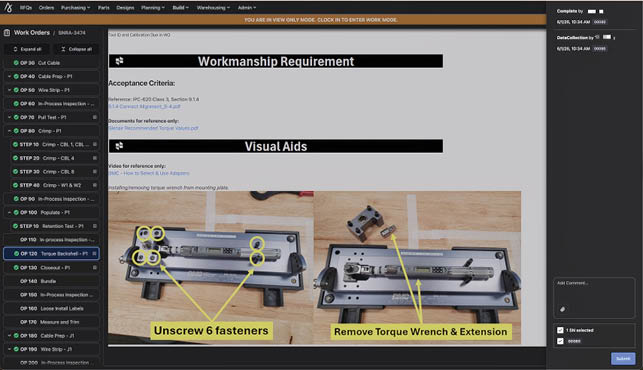Open the Recommended Torque Values pdf link

153,128
